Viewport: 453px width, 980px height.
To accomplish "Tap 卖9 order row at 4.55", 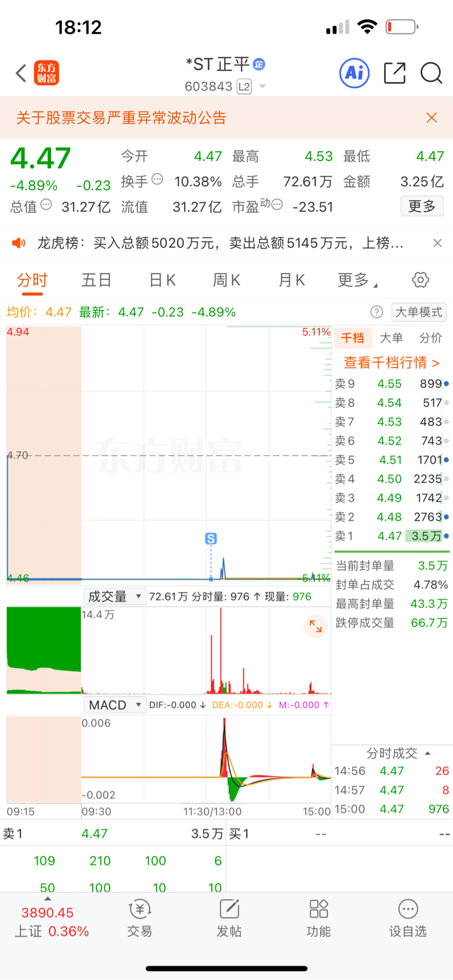I will [x=392, y=384].
